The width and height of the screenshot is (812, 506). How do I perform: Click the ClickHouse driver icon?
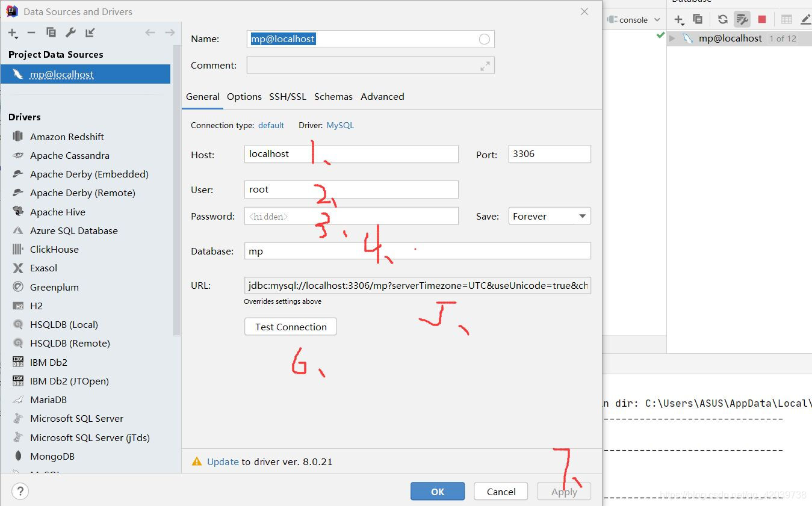click(x=18, y=249)
